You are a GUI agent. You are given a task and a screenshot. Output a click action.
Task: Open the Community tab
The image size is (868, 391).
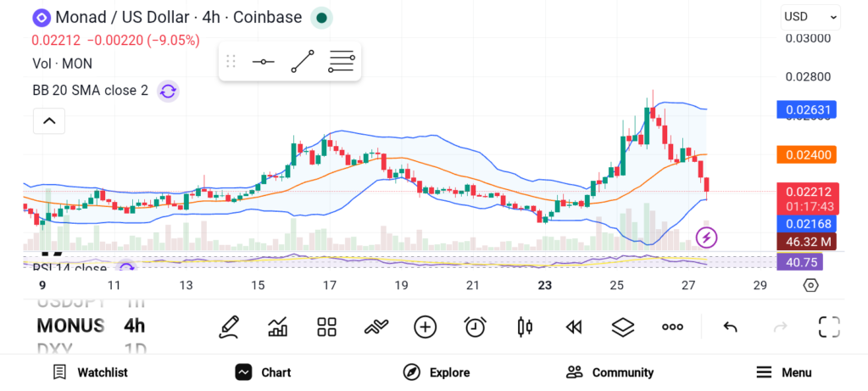[x=610, y=372]
